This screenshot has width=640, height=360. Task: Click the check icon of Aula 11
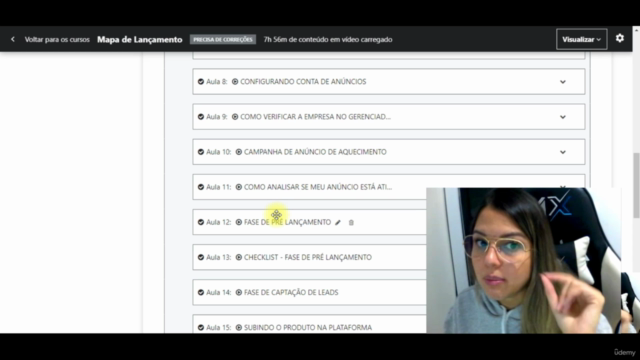[201, 187]
